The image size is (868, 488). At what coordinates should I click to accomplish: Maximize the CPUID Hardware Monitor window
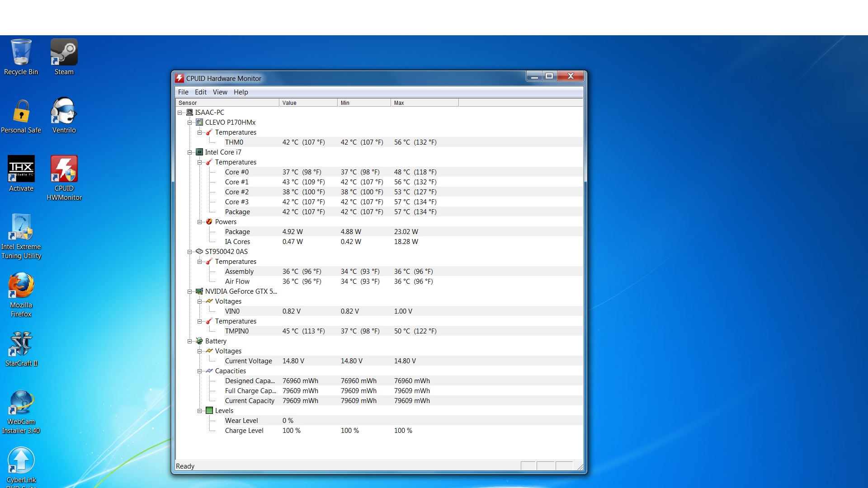coord(549,76)
